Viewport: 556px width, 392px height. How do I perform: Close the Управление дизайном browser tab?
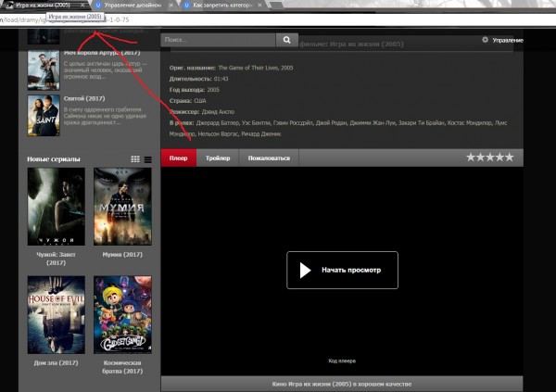[171, 6]
